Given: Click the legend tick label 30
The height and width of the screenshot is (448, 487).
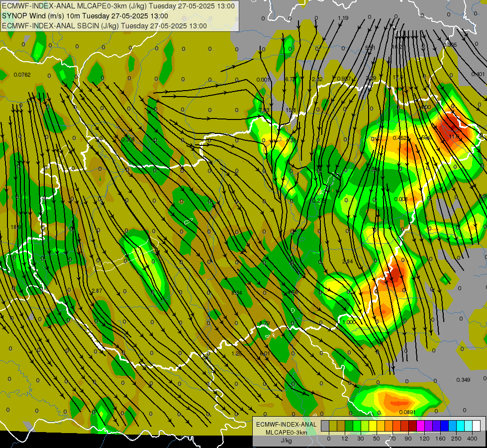Looking at the screenshot, I should click(x=361, y=439).
